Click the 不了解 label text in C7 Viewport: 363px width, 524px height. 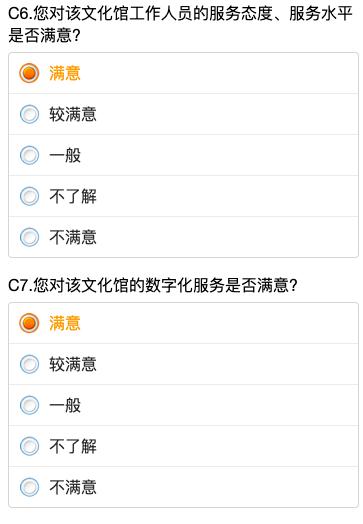pyautogui.click(x=73, y=446)
